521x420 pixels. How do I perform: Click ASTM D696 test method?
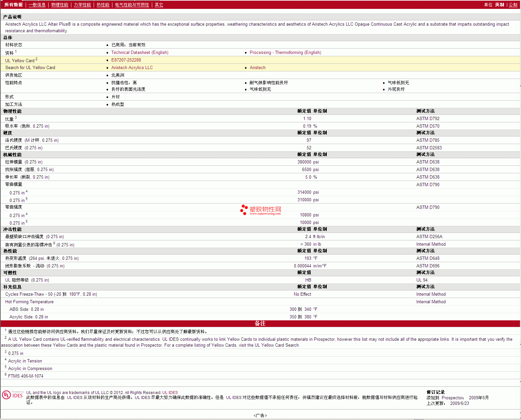point(428,266)
